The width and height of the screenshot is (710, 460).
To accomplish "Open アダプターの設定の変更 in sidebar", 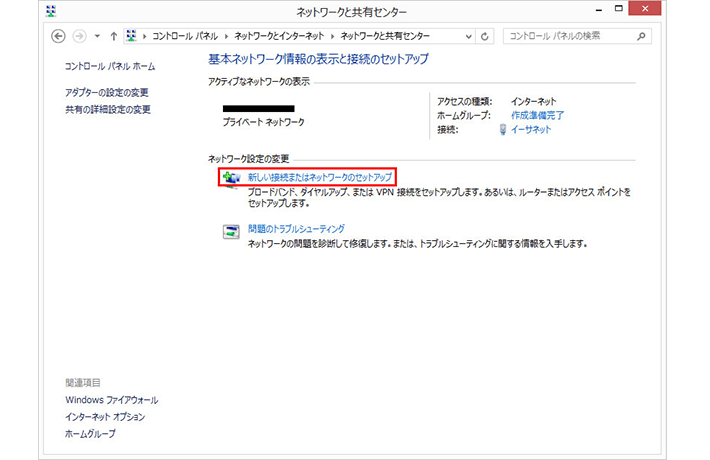I will pos(106,92).
